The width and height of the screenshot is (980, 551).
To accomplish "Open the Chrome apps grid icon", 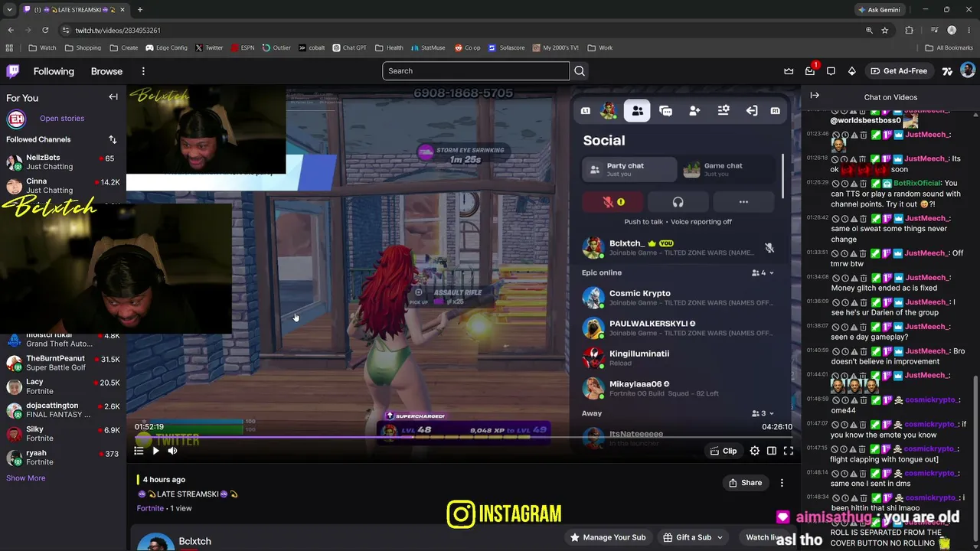I will (9, 47).
